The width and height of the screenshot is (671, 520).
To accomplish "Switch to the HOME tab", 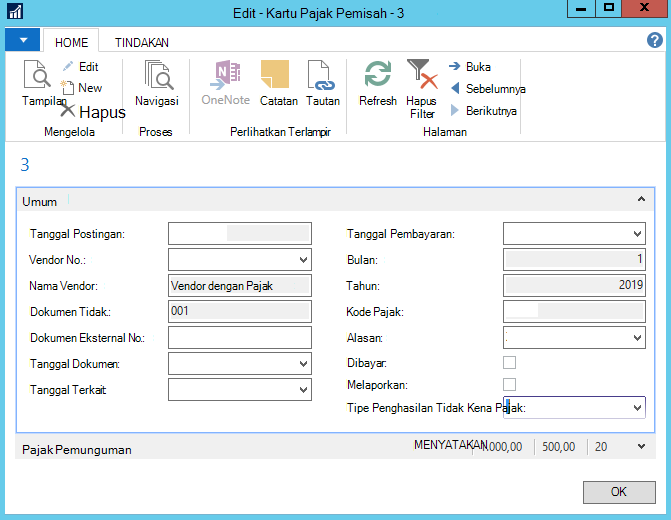I will pyautogui.click(x=71, y=42).
